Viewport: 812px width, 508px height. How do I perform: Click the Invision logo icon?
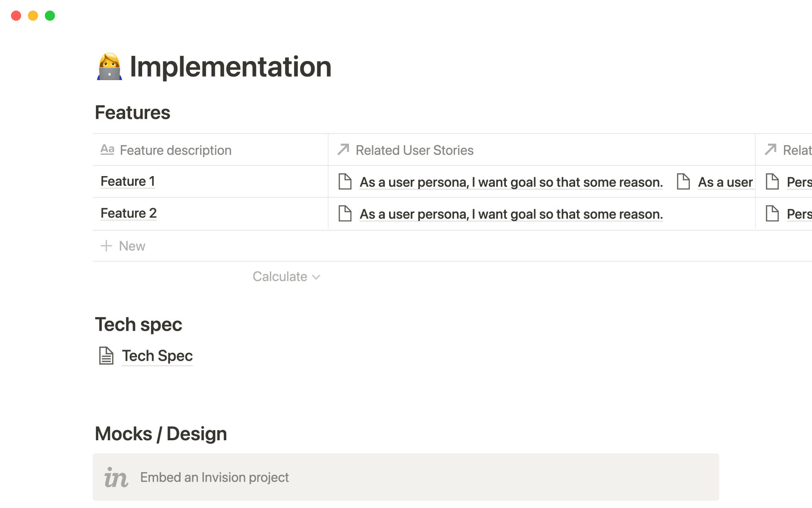click(x=116, y=478)
